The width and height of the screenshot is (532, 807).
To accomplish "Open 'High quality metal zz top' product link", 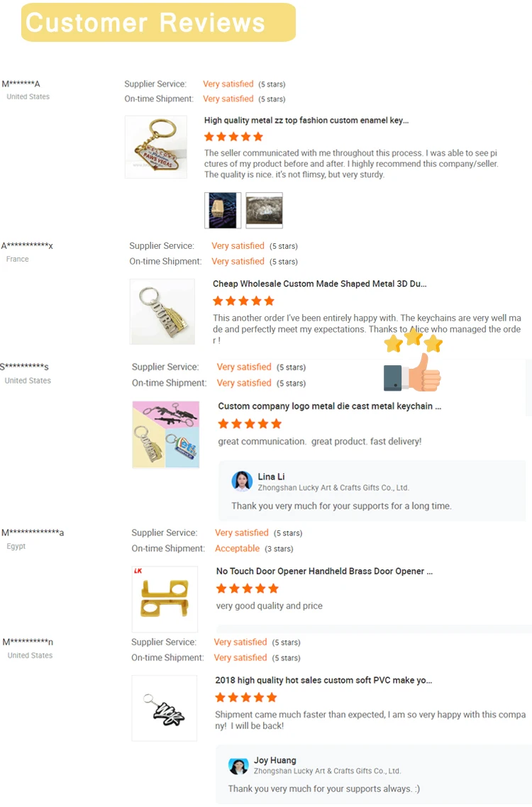I will (306, 121).
